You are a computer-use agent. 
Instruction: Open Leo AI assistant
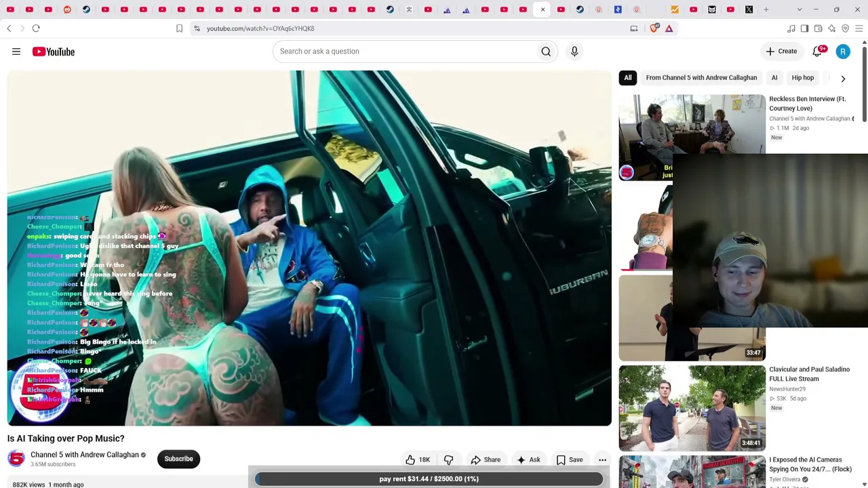[831, 28]
